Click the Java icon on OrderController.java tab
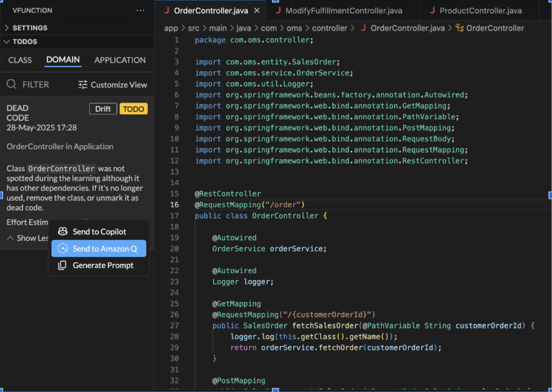 (167, 11)
